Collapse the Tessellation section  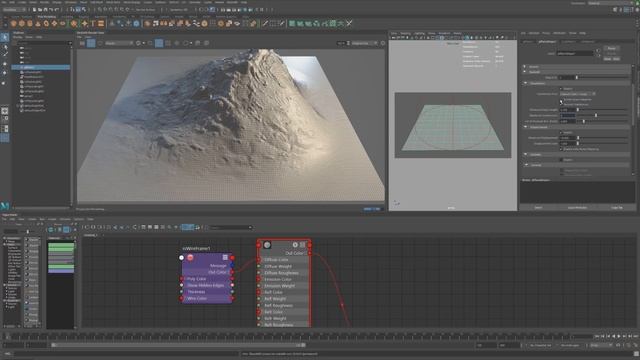(x=526, y=83)
